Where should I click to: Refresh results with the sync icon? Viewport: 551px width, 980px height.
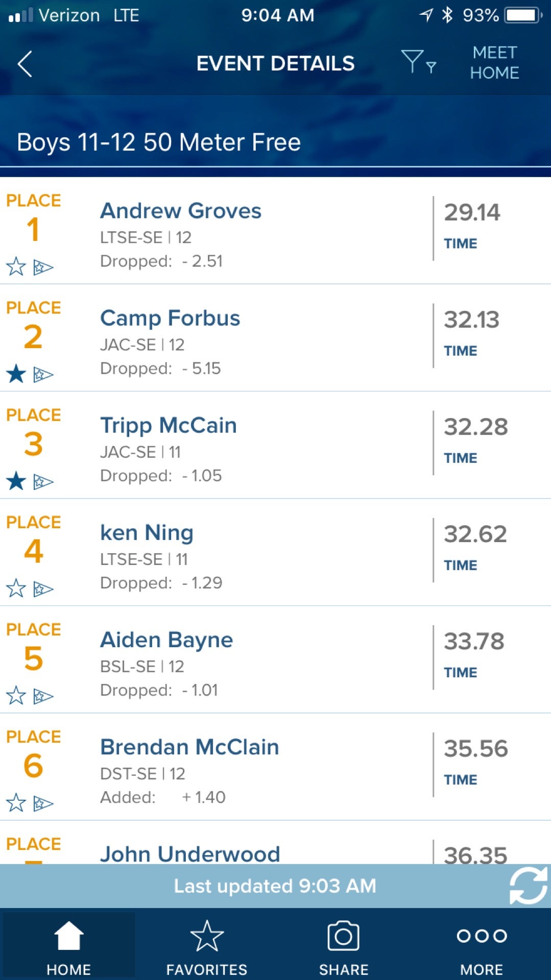coord(528,885)
